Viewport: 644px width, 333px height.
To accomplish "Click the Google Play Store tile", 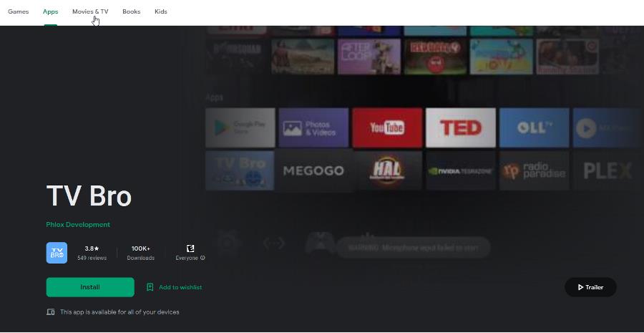I will click(x=240, y=127).
